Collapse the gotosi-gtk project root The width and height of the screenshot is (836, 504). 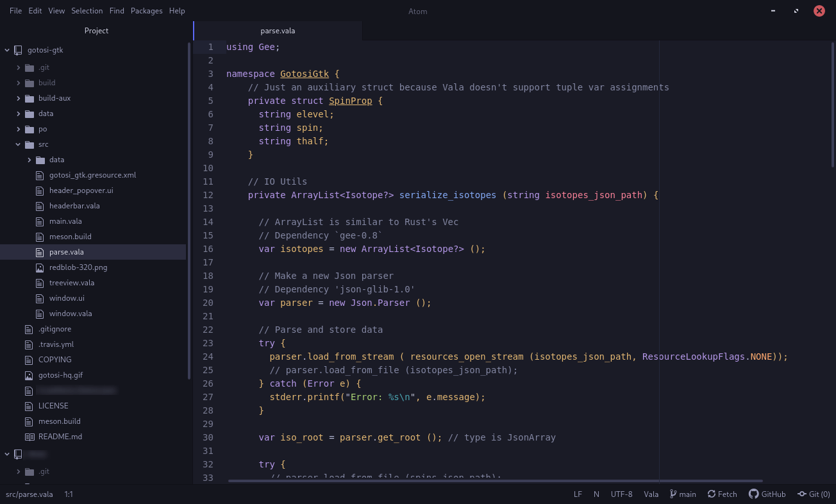point(7,50)
